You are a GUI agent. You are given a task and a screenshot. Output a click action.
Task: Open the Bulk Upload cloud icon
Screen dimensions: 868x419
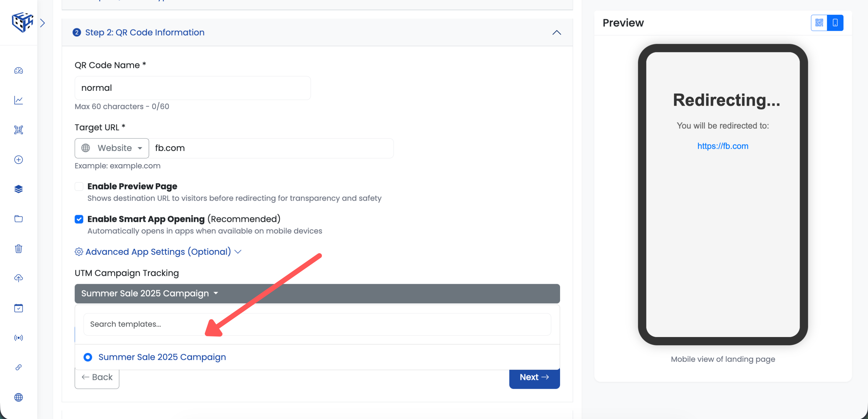pos(18,278)
